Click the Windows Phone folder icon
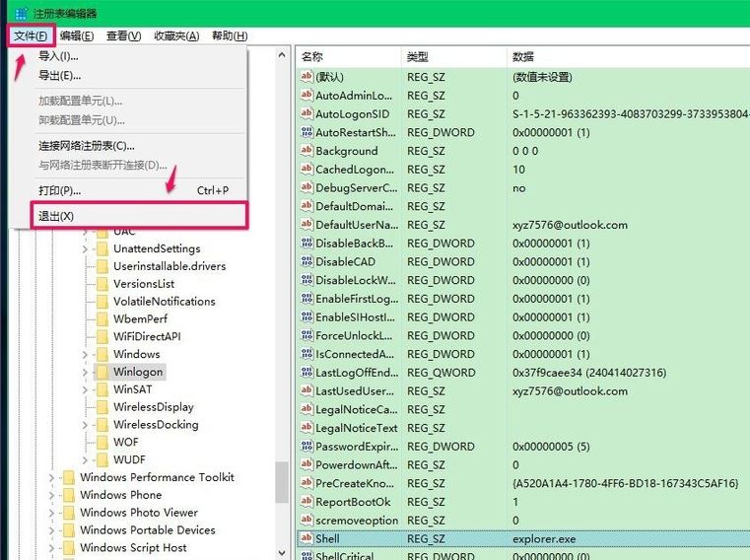Screen dimensions: 750x560 [x=69, y=495]
